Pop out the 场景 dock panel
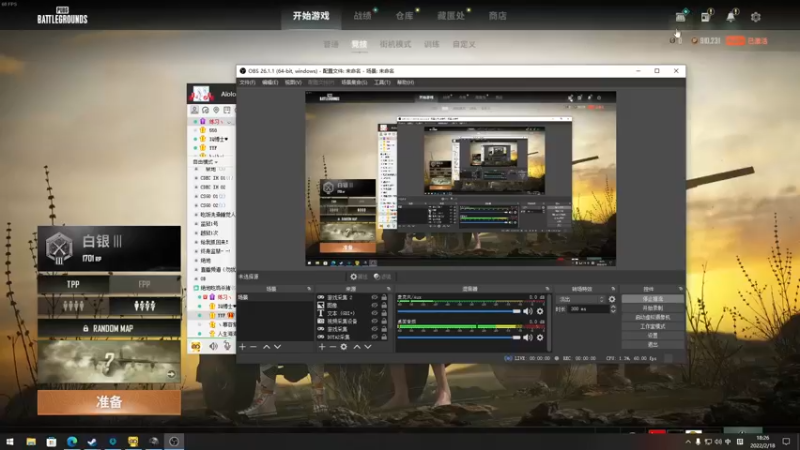The width and height of the screenshot is (800, 450). (x=309, y=289)
